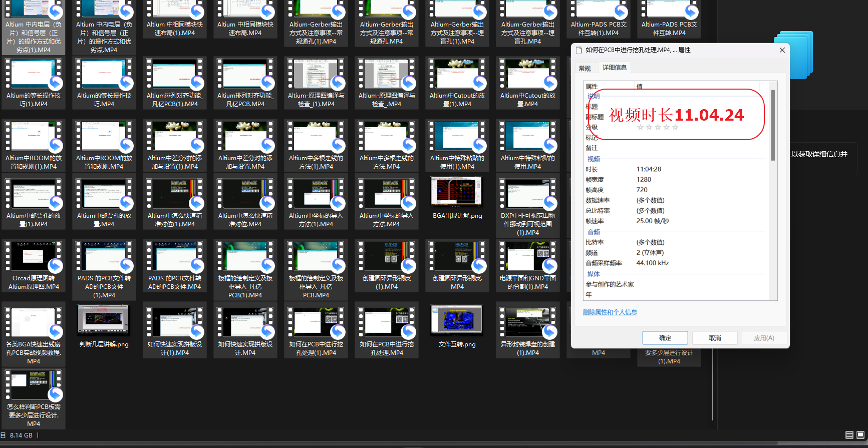
Task: Select Altium-原理图编译与检查_.MP4 without (1) suffix
Action: point(387,83)
